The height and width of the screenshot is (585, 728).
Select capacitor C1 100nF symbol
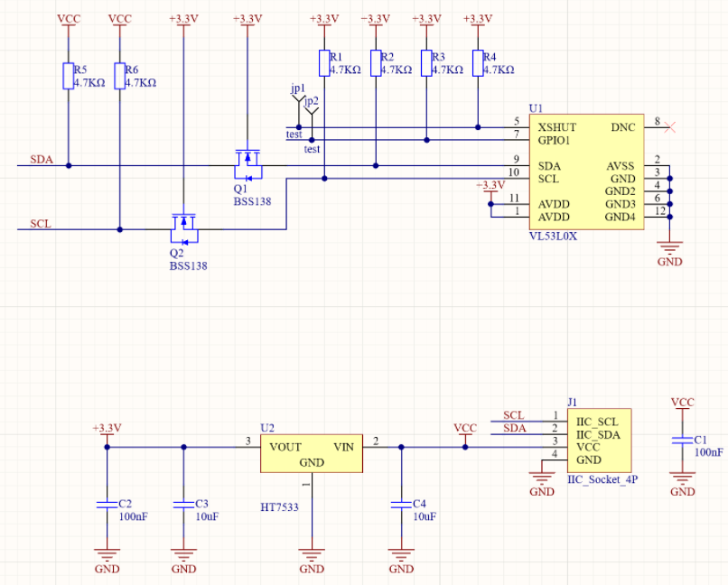[x=683, y=441]
